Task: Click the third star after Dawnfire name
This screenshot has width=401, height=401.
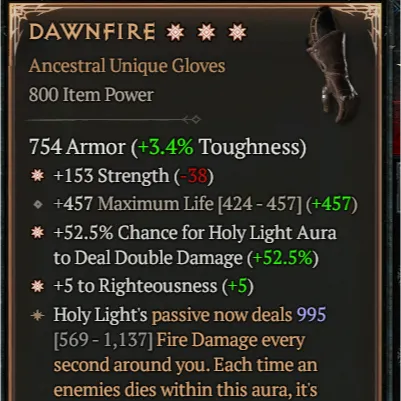Action: tap(237, 33)
